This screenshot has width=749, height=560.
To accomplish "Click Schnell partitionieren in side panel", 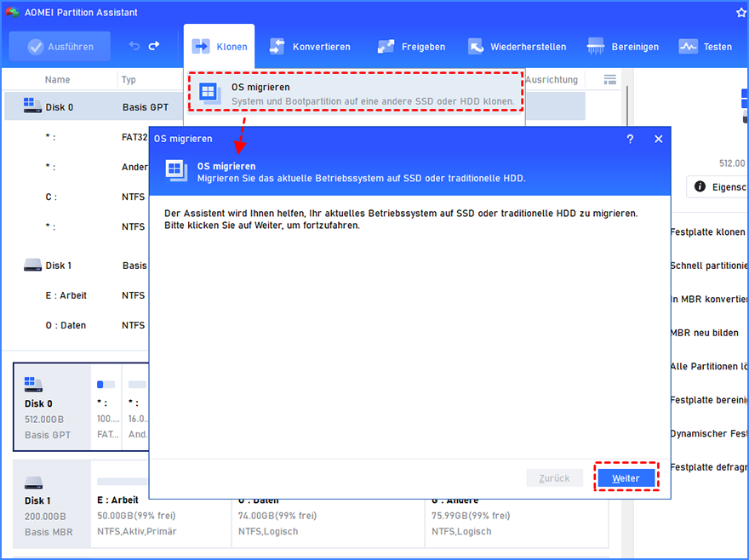I will click(709, 266).
